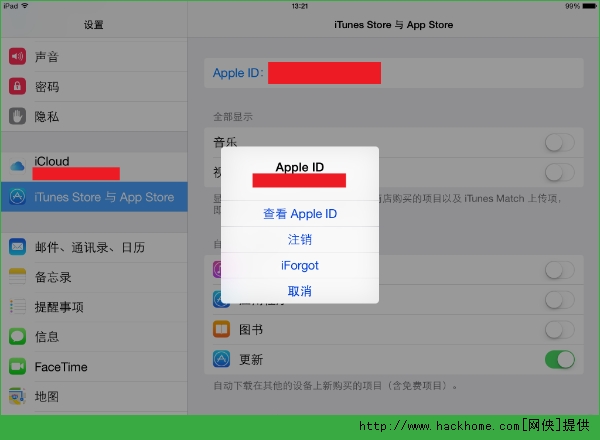Tap the App Store icon in sidebar
600x440 pixels.
17,197
